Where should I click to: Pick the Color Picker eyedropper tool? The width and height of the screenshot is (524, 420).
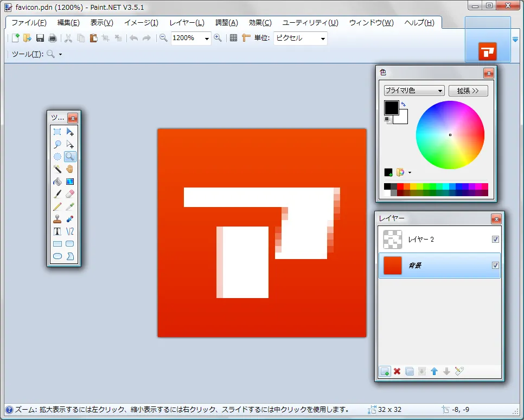pyautogui.click(x=70, y=206)
